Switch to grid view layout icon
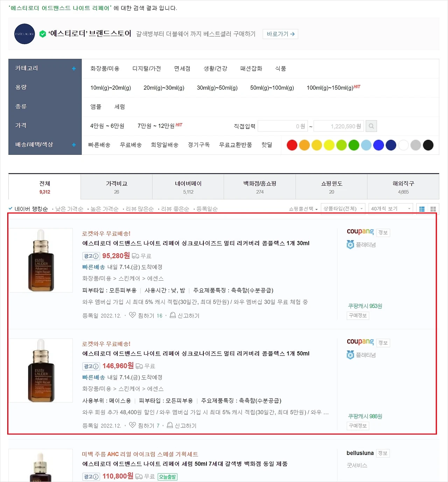This screenshot has width=448, height=482. tap(433, 209)
